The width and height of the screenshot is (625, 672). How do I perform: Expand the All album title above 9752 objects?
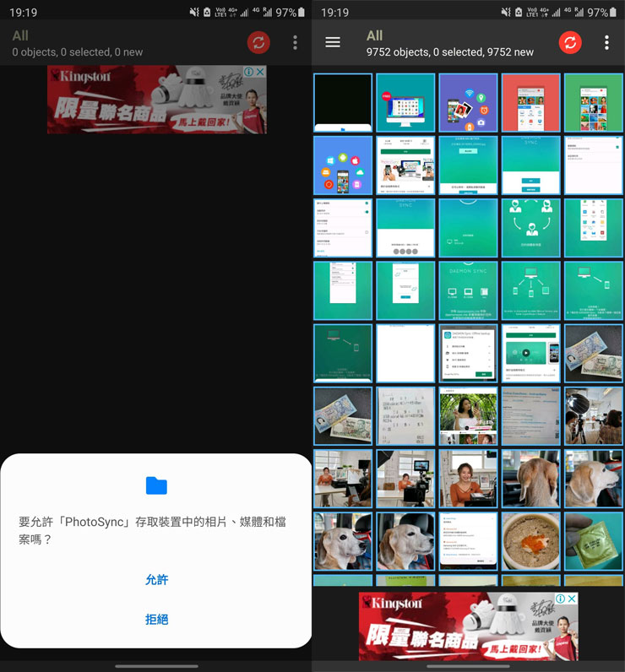pos(375,35)
